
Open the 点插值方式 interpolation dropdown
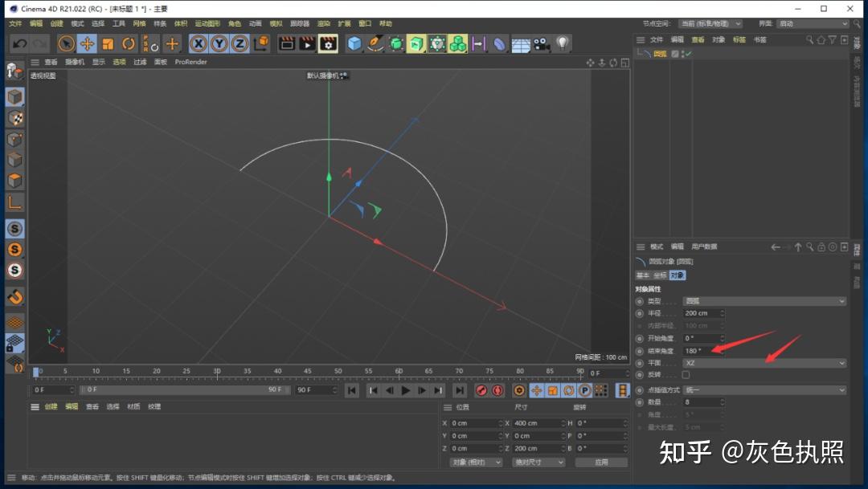click(x=764, y=390)
